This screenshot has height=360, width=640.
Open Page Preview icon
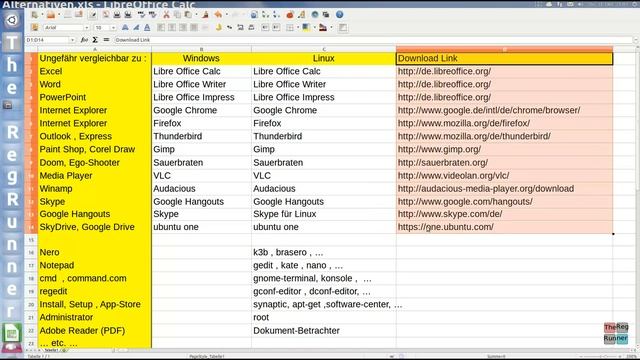pos(127,15)
